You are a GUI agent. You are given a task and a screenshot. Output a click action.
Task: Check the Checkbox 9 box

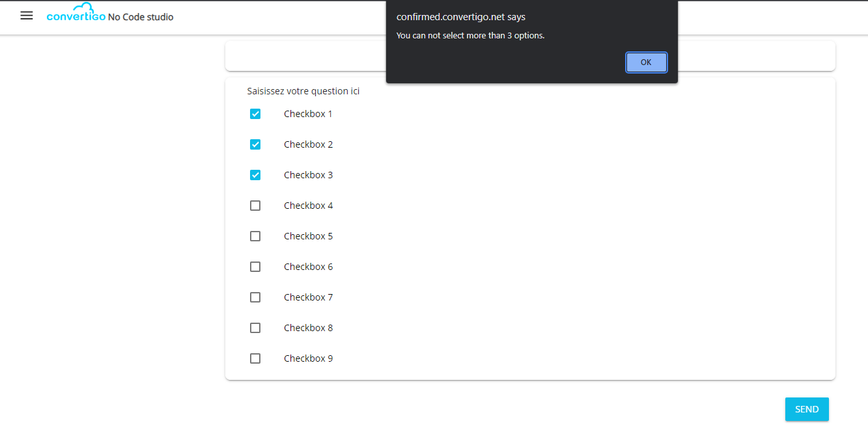click(x=255, y=358)
